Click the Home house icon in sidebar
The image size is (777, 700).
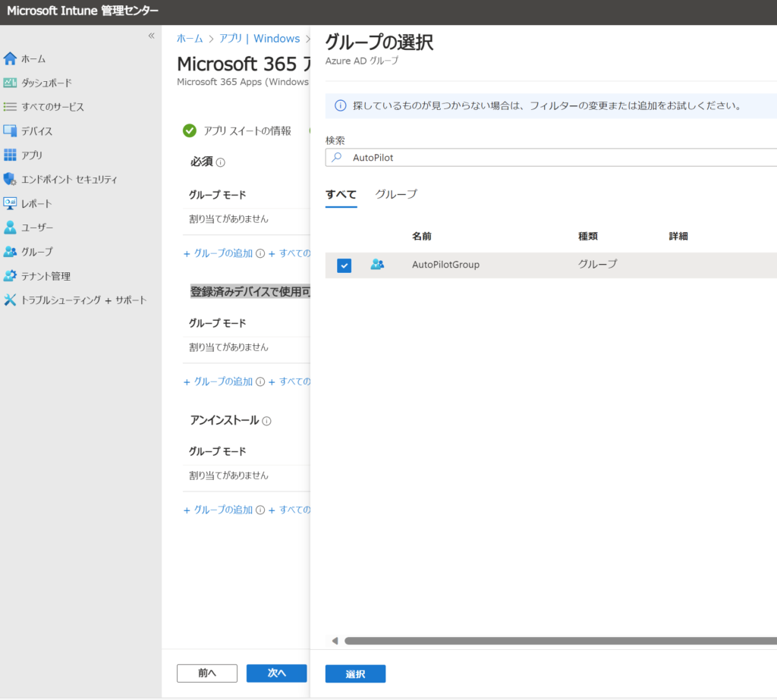tap(10, 59)
